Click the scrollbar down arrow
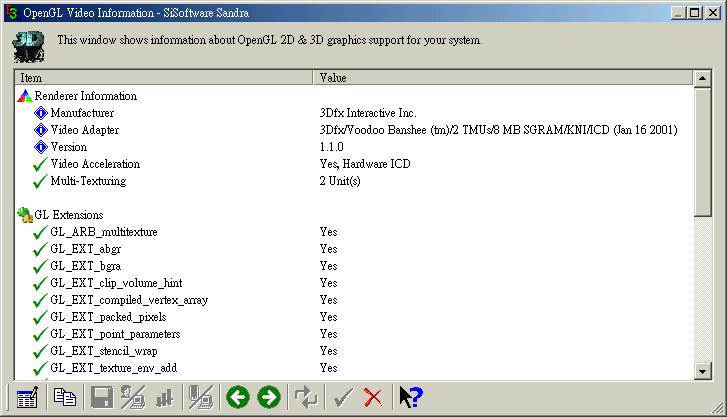 (702, 371)
